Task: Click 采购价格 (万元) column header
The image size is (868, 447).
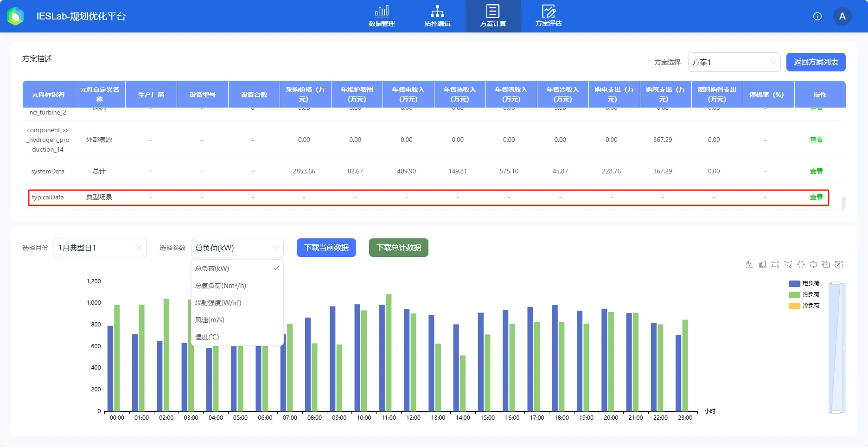Action: pos(306,95)
